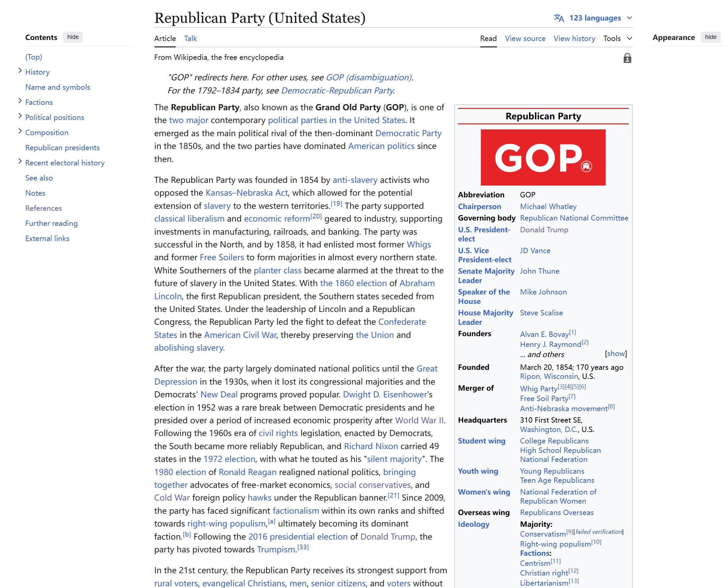Open the GOP (disambiguation) link
The image size is (725, 588).
pyautogui.click(x=369, y=78)
